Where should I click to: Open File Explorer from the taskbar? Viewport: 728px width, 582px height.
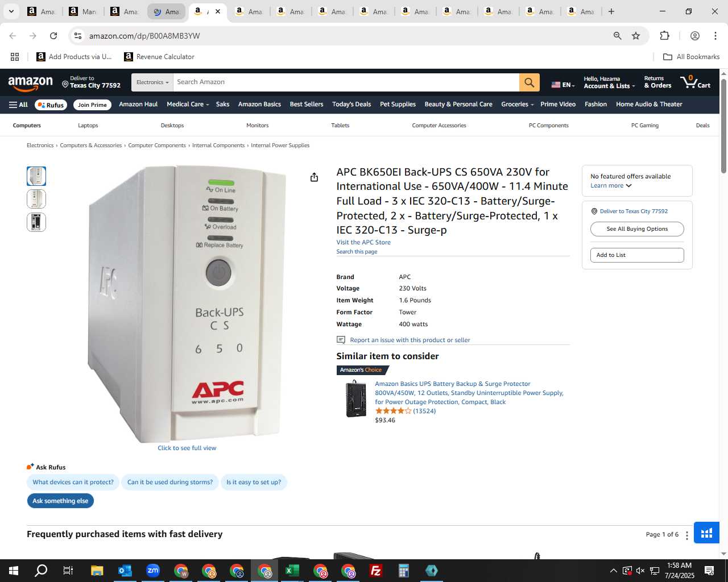pyautogui.click(x=97, y=571)
